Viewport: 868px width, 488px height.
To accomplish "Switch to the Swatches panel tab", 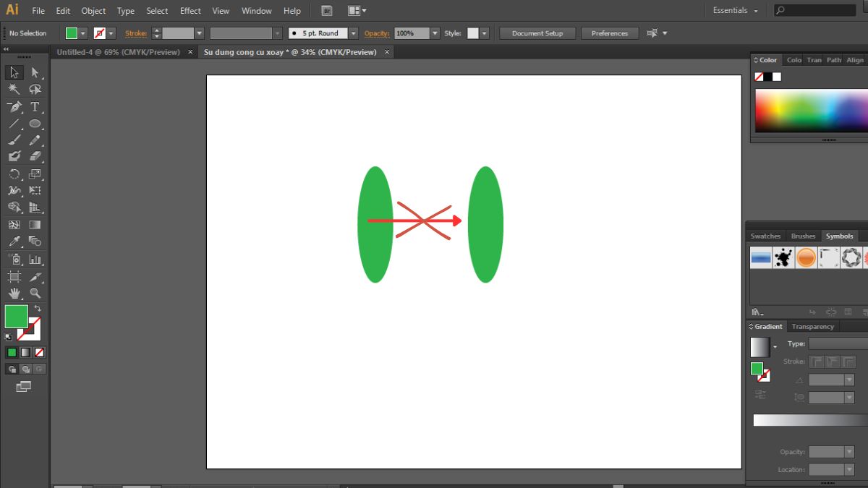I will click(765, 236).
